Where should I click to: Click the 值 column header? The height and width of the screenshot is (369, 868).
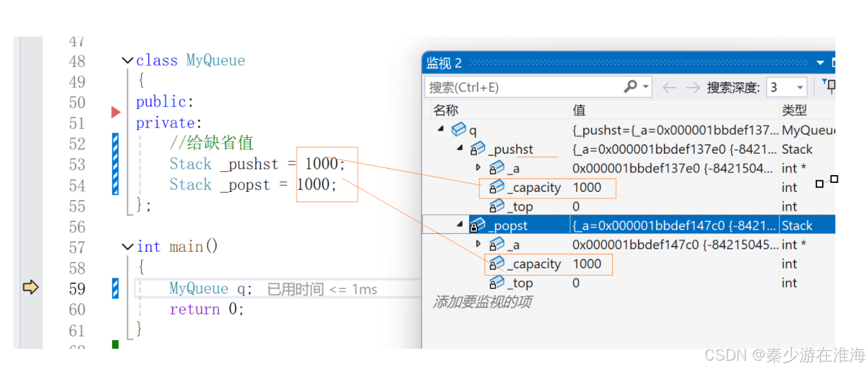579,110
